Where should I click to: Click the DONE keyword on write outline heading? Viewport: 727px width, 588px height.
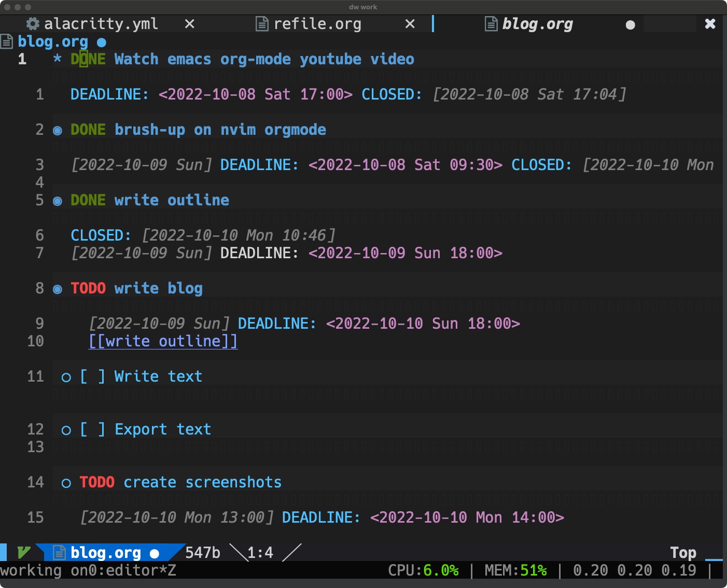pyautogui.click(x=88, y=200)
